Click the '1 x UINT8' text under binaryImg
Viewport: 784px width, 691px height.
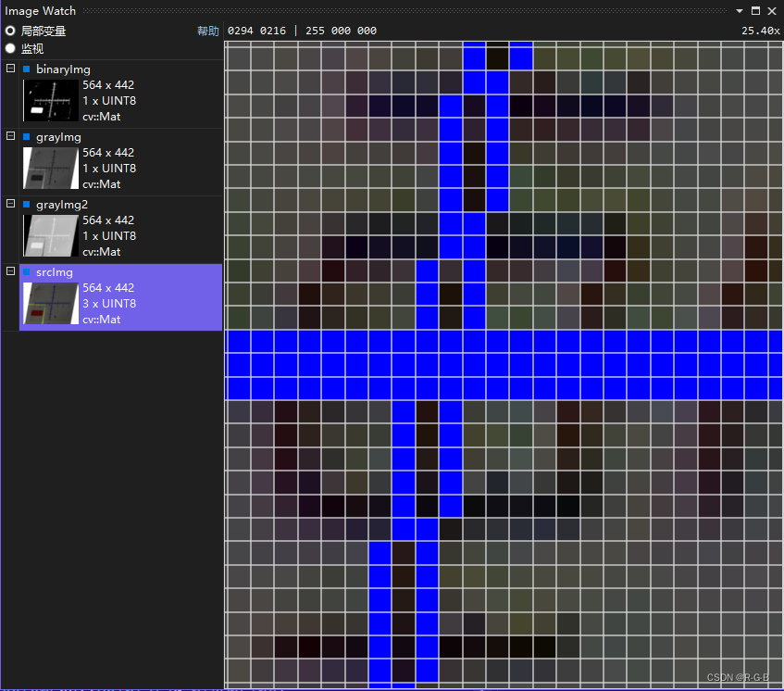(x=109, y=101)
